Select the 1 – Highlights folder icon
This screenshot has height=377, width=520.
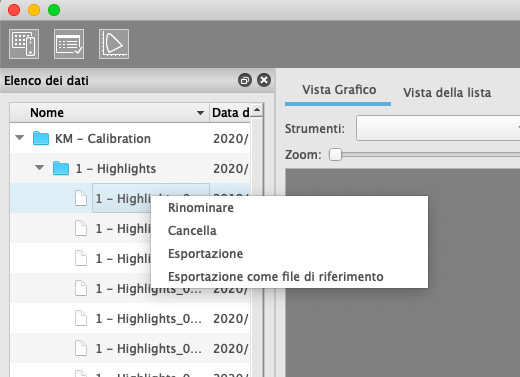tap(61, 168)
